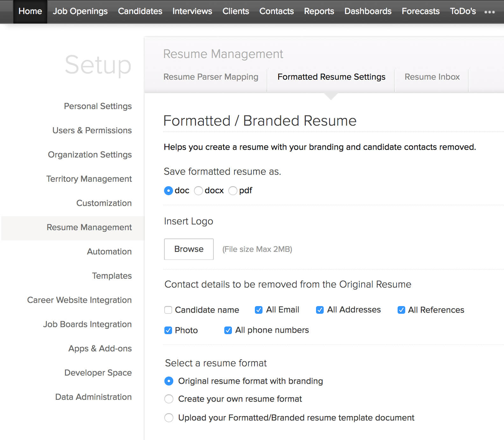This screenshot has width=504, height=440.
Task: Open the Resume Inbox tab
Action: tap(432, 77)
